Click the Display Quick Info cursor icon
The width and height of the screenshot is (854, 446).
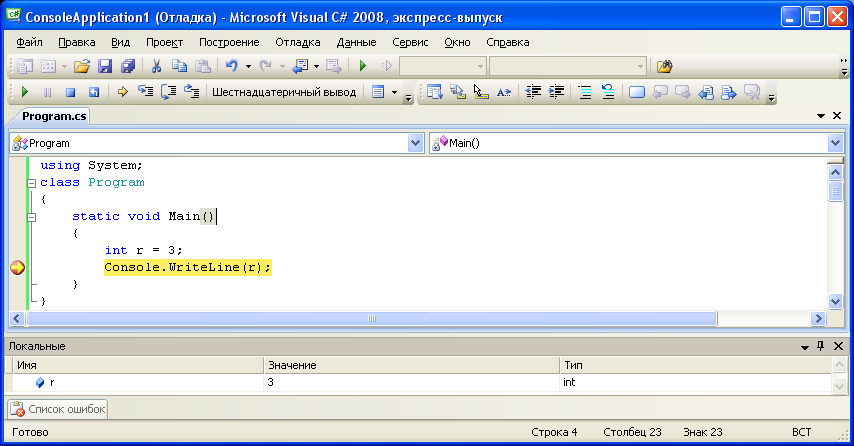tap(480, 92)
